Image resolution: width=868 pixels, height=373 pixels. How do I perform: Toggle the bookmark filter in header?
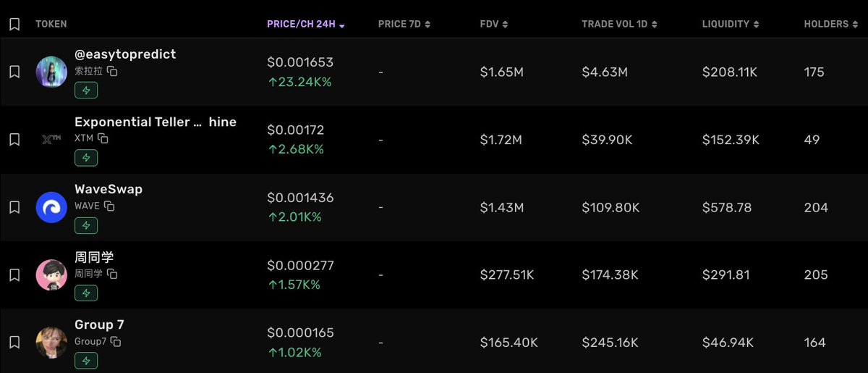14,24
